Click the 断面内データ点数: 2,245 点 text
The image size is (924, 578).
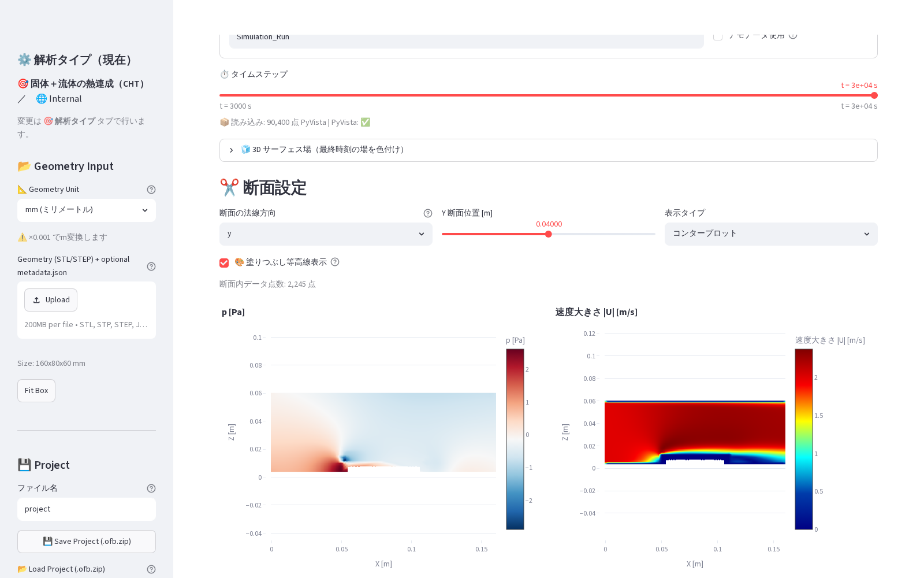click(x=267, y=284)
